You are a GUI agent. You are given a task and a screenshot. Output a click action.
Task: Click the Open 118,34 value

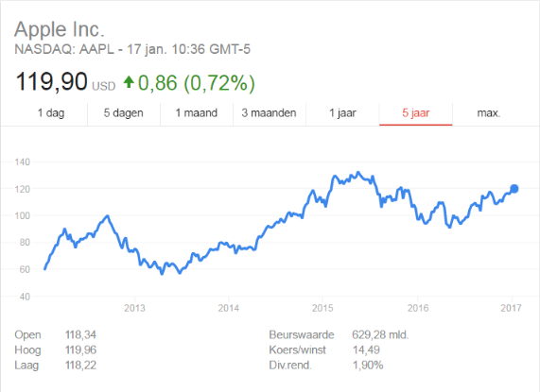80,335
